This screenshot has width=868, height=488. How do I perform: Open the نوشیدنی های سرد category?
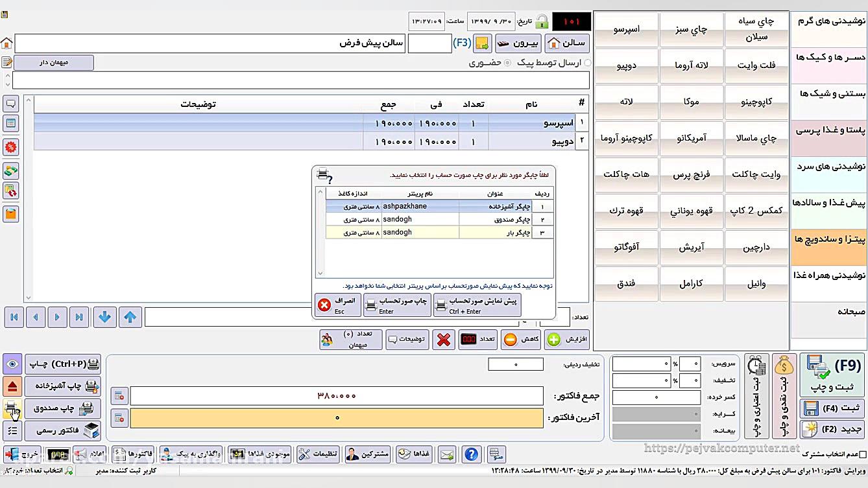click(x=829, y=174)
